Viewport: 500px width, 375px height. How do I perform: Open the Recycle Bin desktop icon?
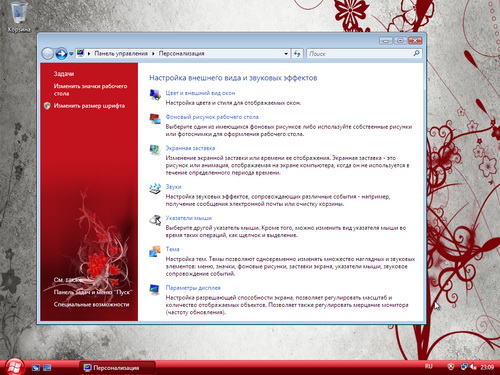pyautogui.click(x=19, y=17)
